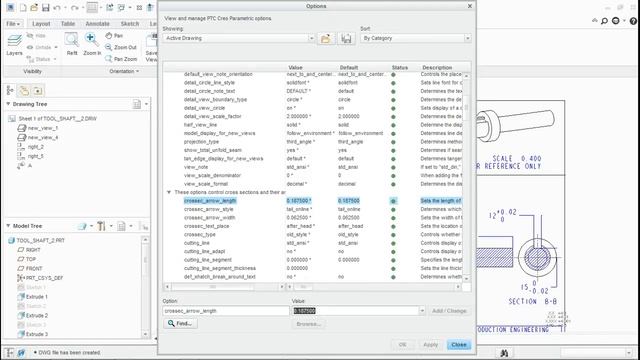This screenshot has width=640, height=360.
Task: Click the Refit view icon
Action: click(72, 44)
